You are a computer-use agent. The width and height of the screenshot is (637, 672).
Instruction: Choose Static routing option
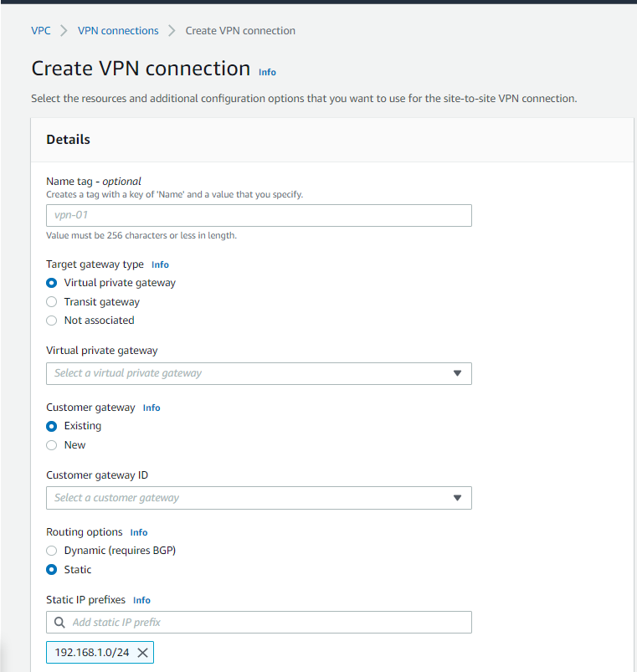[52, 570]
